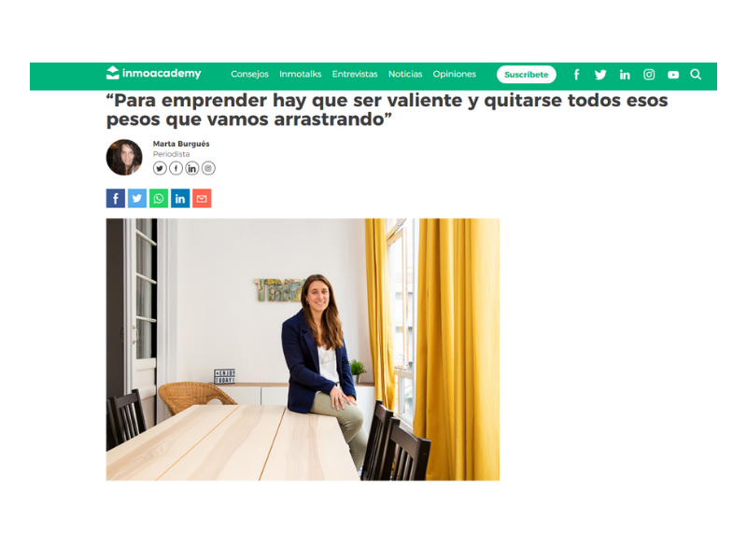Open Marta Burgués author link

181,144
